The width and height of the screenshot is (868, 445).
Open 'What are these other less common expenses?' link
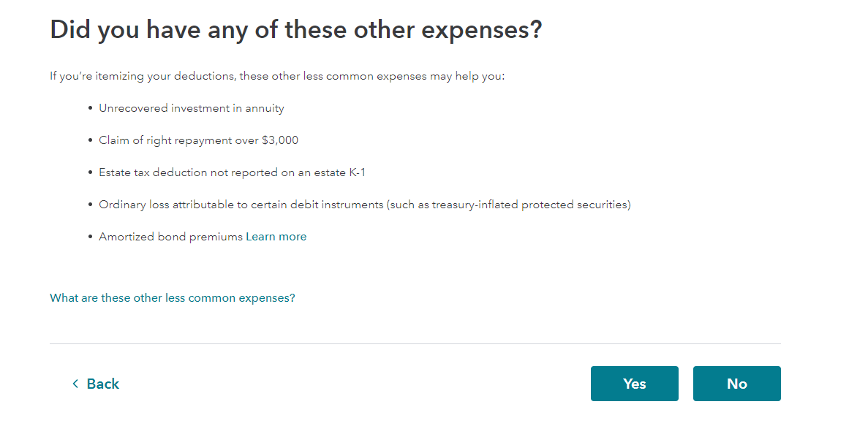point(173,298)
